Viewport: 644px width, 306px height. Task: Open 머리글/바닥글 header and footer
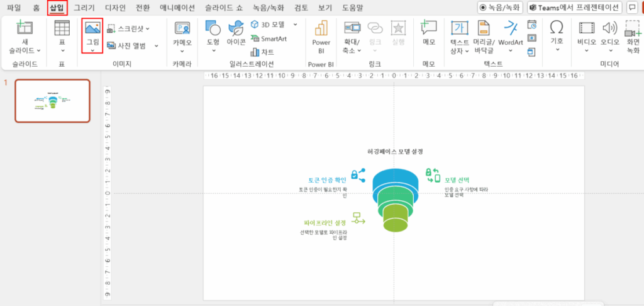[x=484, y=37]
